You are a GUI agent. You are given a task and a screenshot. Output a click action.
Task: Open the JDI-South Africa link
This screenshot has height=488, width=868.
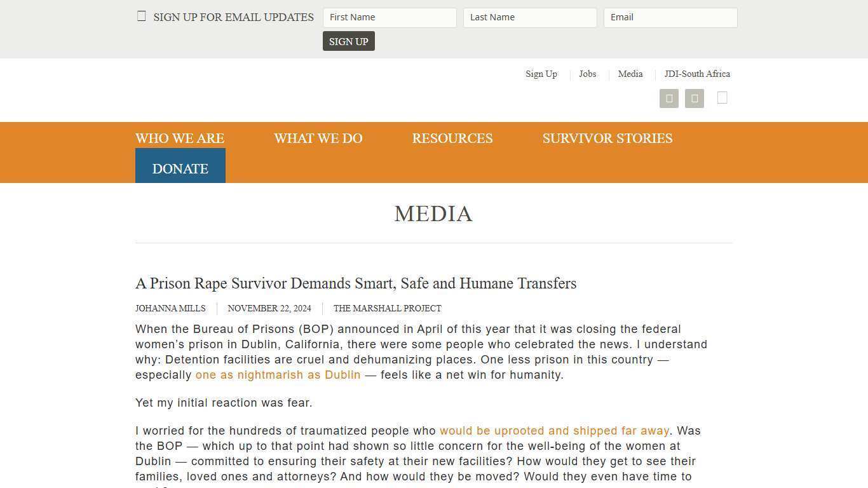697,74
